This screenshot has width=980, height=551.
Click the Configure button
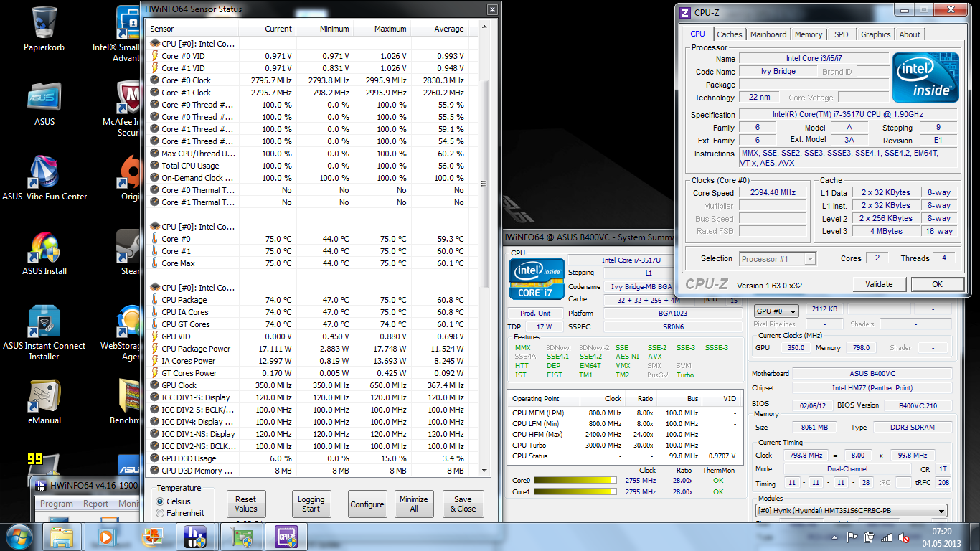[367, 504]
